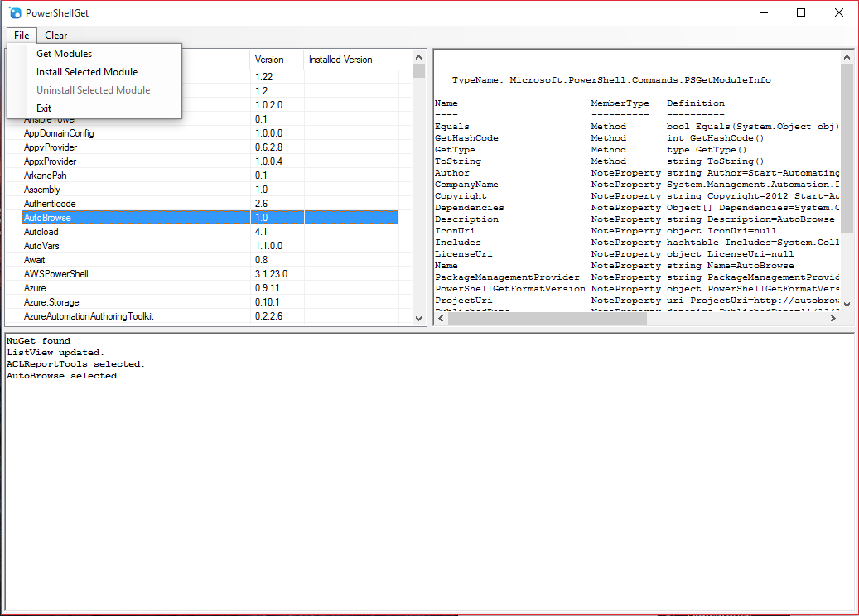Sort by Installed Version column header

(350, 59)
